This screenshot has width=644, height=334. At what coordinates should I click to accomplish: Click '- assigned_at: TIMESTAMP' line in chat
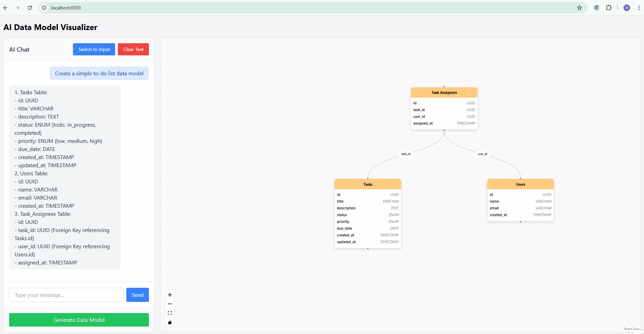(x=46, y=262)
